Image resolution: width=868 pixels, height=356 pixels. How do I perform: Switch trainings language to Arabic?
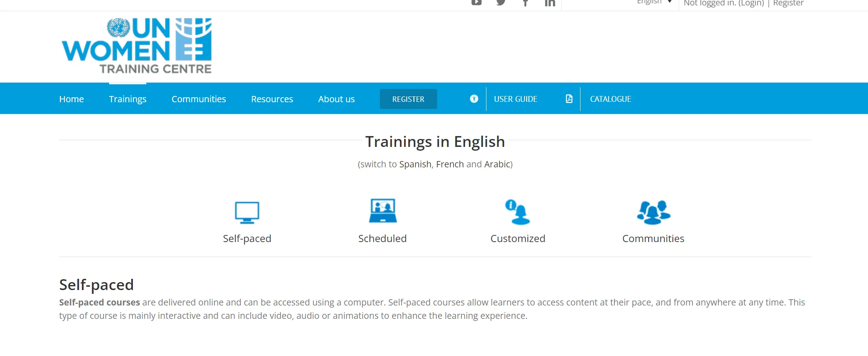[x=497, y=164]
